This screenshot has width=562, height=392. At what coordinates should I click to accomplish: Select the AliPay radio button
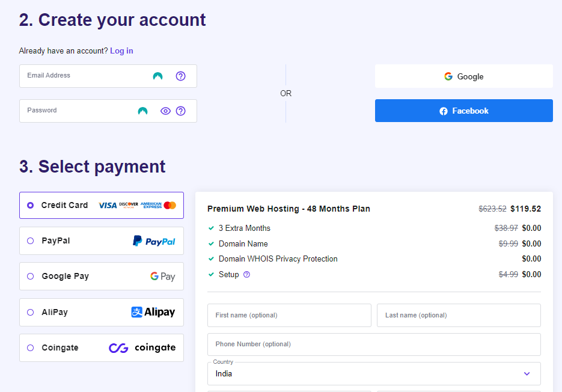pos(31,313)
